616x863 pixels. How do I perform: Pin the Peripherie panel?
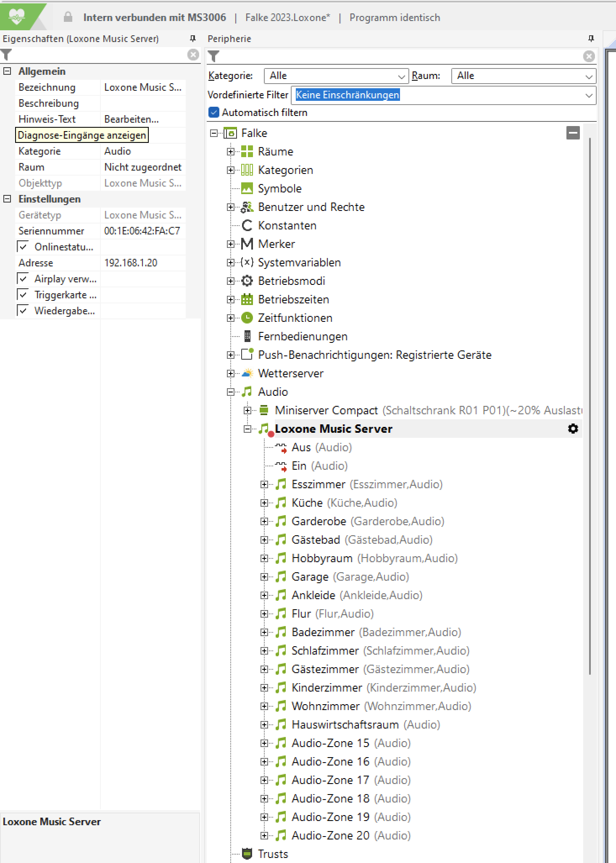point(591,39)
